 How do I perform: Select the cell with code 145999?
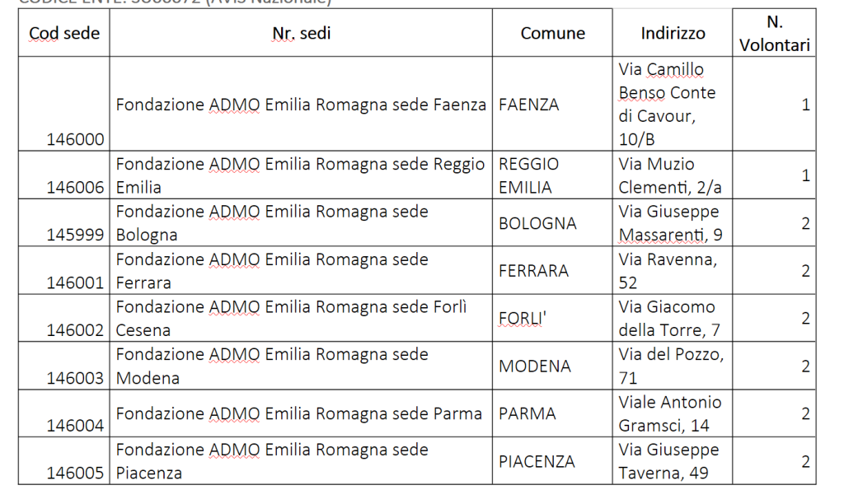pyautogui.click(x=75, y=236)
